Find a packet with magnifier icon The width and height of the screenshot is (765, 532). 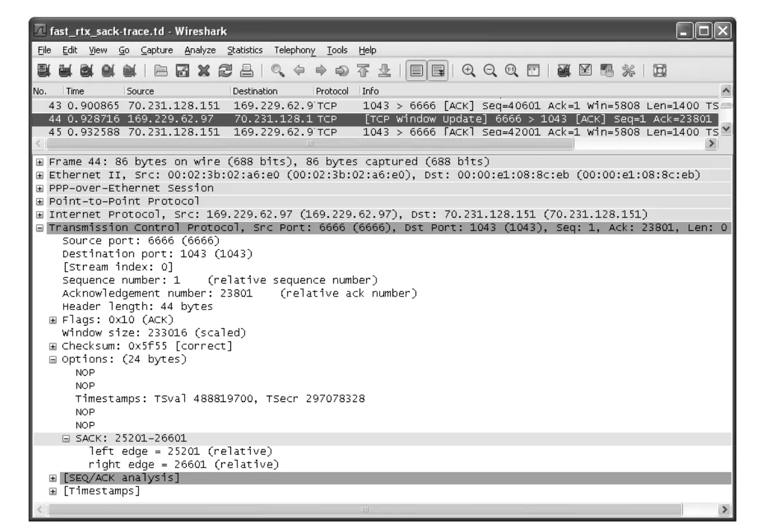[x=278, y=71]
